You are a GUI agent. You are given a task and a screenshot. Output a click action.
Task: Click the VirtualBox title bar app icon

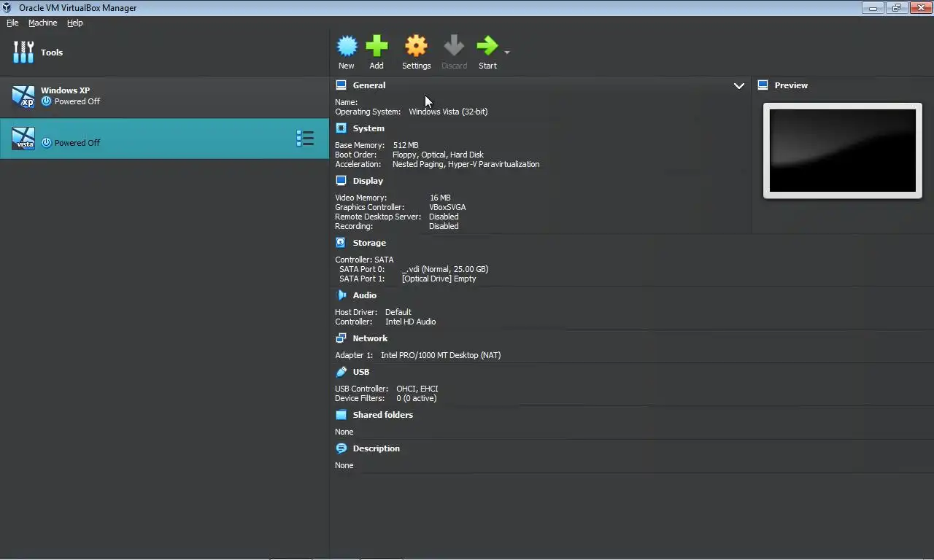[x=8, y=8]
